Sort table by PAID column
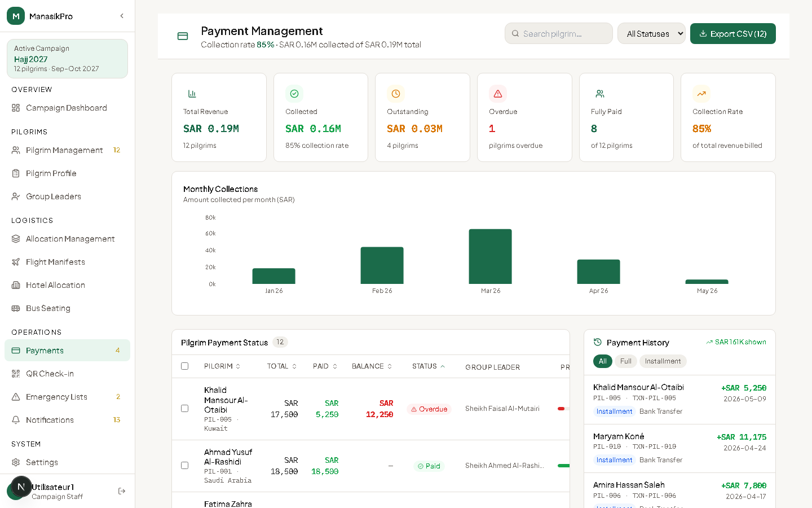This screenshot has width=812, height=508. (x=325, y=366)
